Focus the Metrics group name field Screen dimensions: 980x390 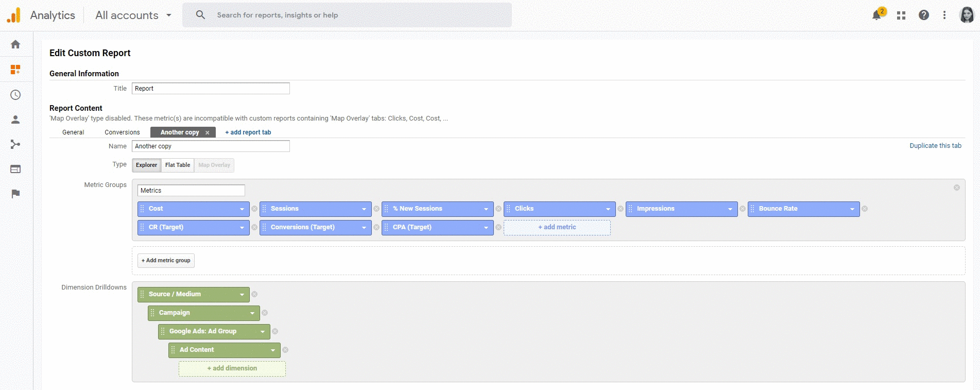pos(191,191)
